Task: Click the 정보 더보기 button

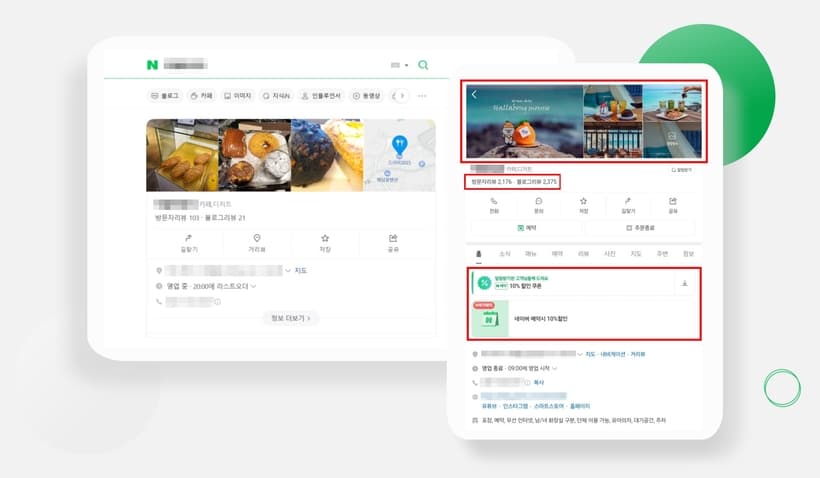Action: tap(291, 318)
